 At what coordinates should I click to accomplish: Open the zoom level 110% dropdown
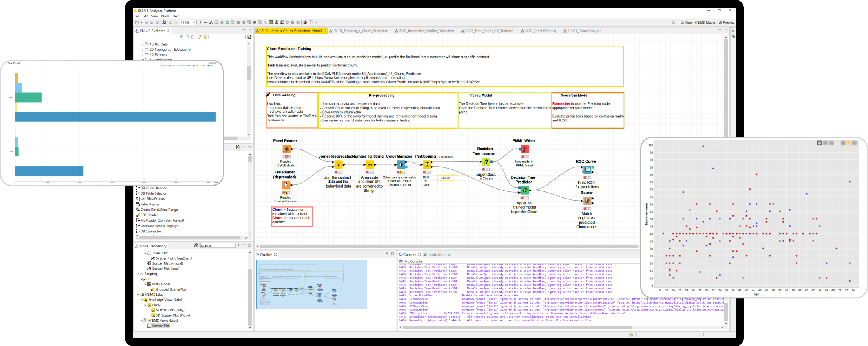pyautogui.click(x=194, y=22)
